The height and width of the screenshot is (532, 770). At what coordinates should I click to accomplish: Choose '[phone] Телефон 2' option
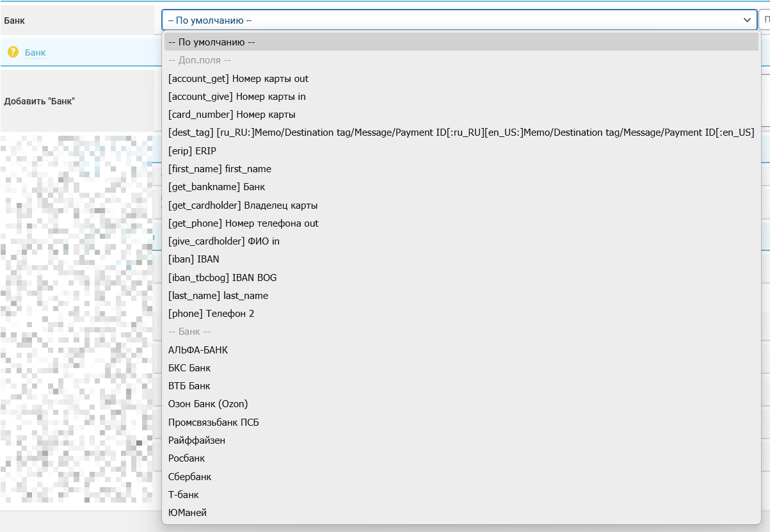tap(211, 314)
